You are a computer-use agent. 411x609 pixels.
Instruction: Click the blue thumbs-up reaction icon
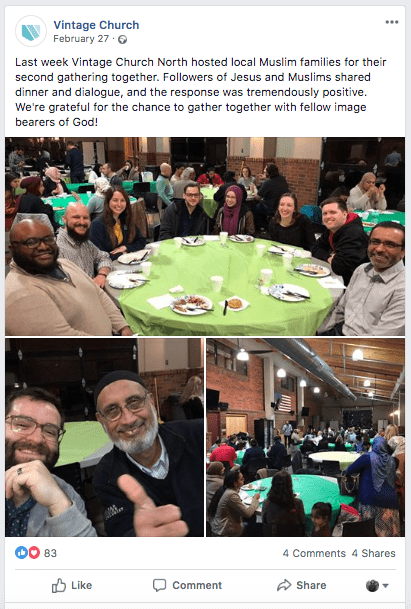coord(21,552)
